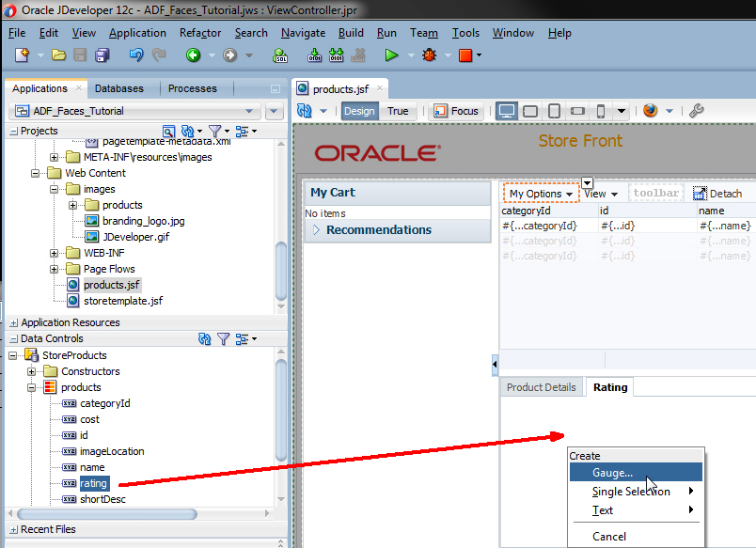Open the device resolution dropdown arrow

tap(622, 111)
